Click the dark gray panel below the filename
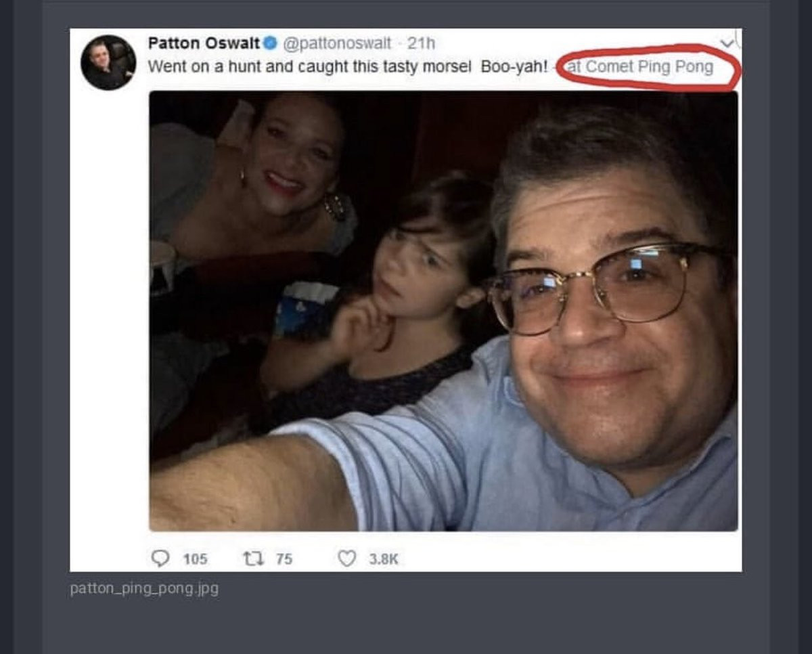The image size is (812, 654). click(406, 626)
